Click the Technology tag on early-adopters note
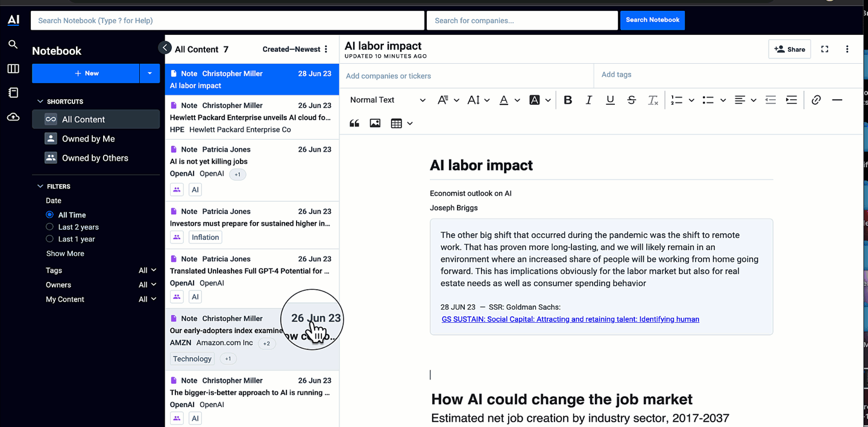The image size is (868, 427). [x=192, y=359]
